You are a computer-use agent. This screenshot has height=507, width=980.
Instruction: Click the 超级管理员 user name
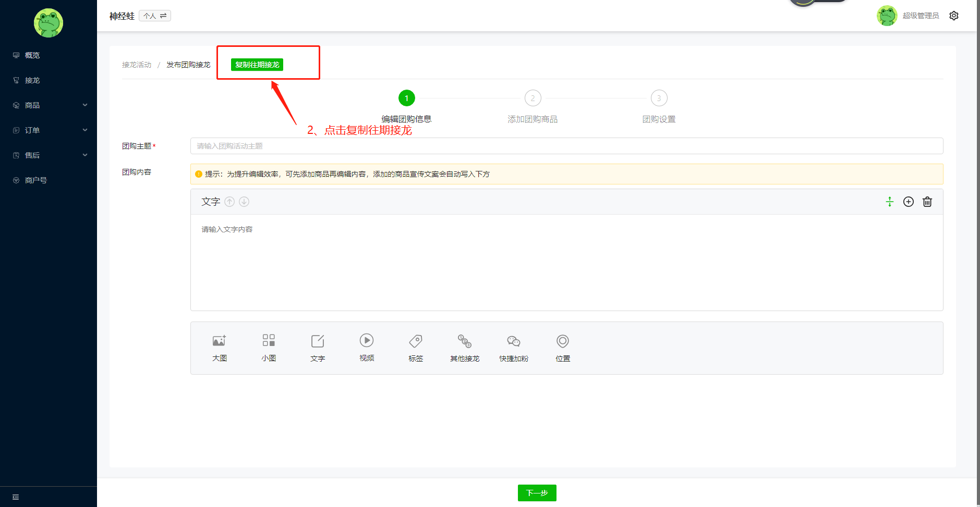point(921,16)
